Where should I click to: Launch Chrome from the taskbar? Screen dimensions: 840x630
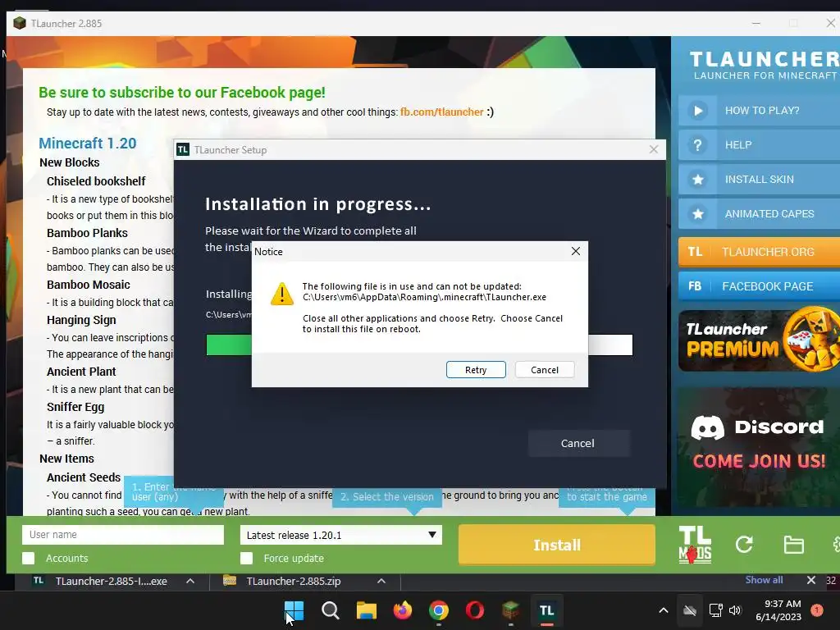pyautogui.click(x=439, y=610)
